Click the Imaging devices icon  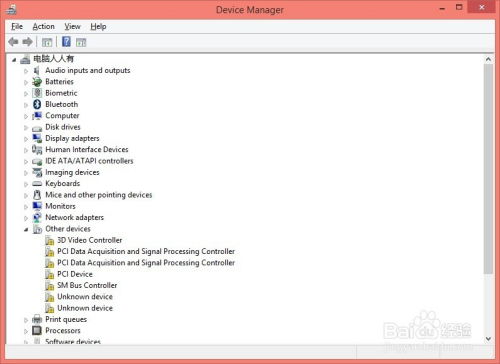tap(37, 172)
